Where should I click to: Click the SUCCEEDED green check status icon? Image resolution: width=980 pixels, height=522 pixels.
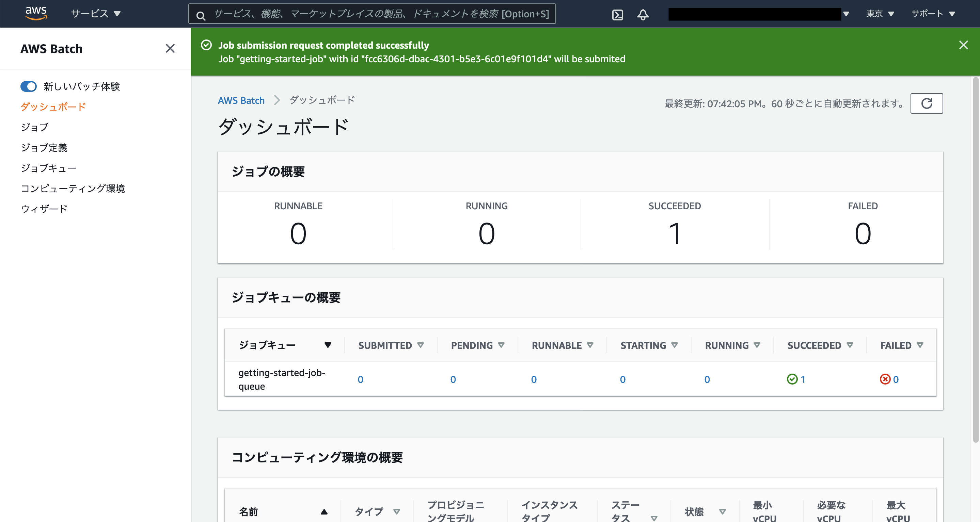[792, 379]
